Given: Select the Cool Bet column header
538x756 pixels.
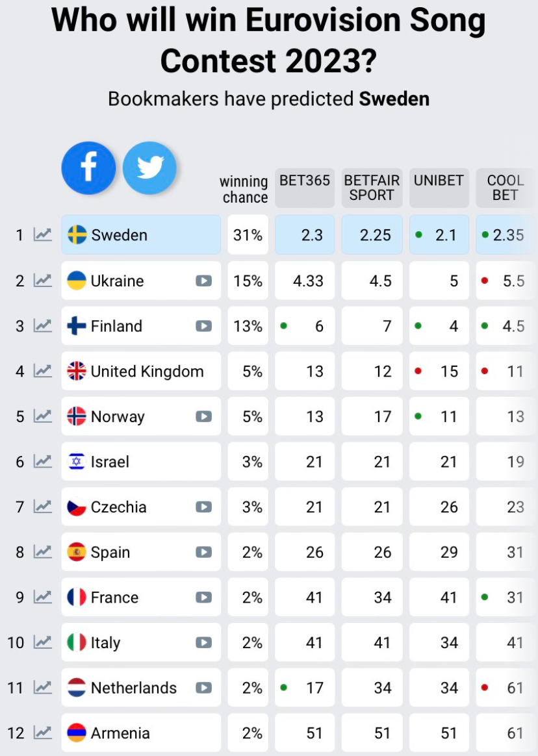Looking at the screenshot, I should (505, 188).
